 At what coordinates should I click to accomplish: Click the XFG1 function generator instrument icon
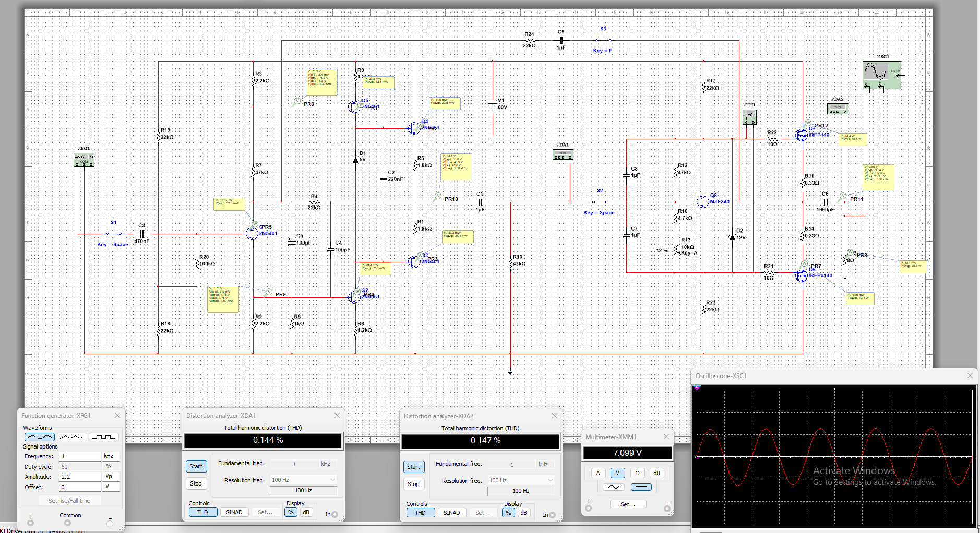(84, 160)
